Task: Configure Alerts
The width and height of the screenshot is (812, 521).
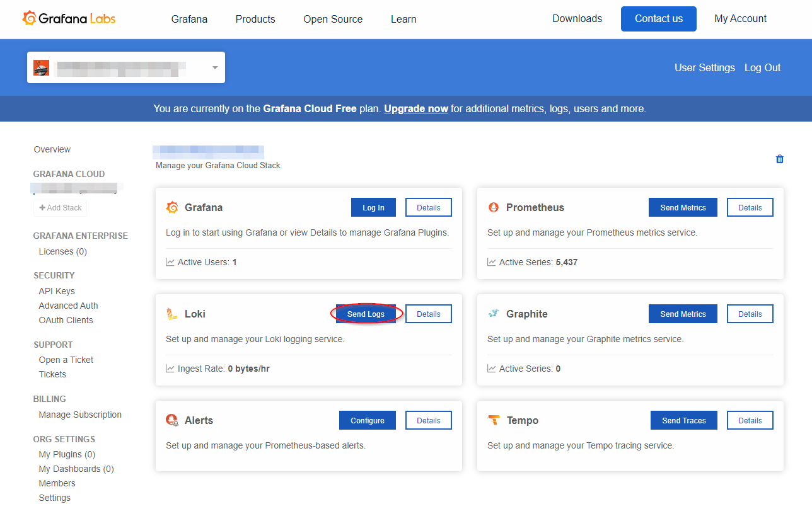Action: tap(368, 420)
